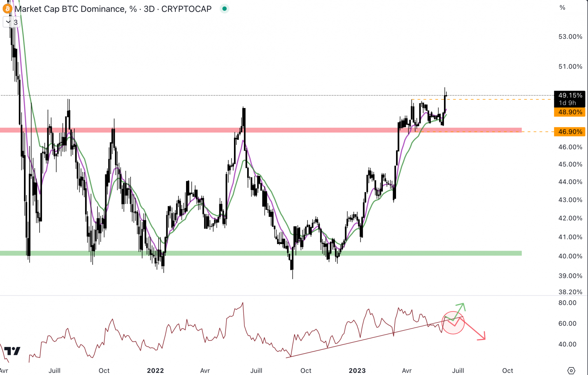Expand the indicators legend chevron labeled 3
The image size is (588, 375).
click(11, 22)
